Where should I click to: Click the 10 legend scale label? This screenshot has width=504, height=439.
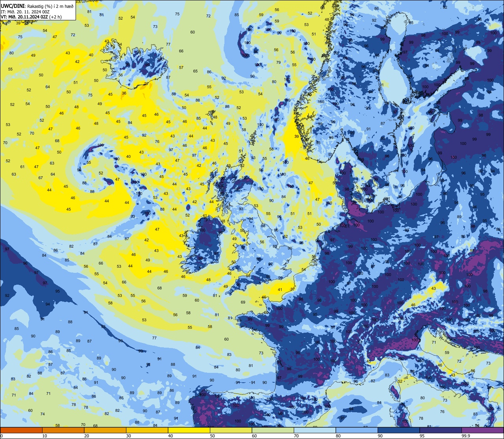44,436
